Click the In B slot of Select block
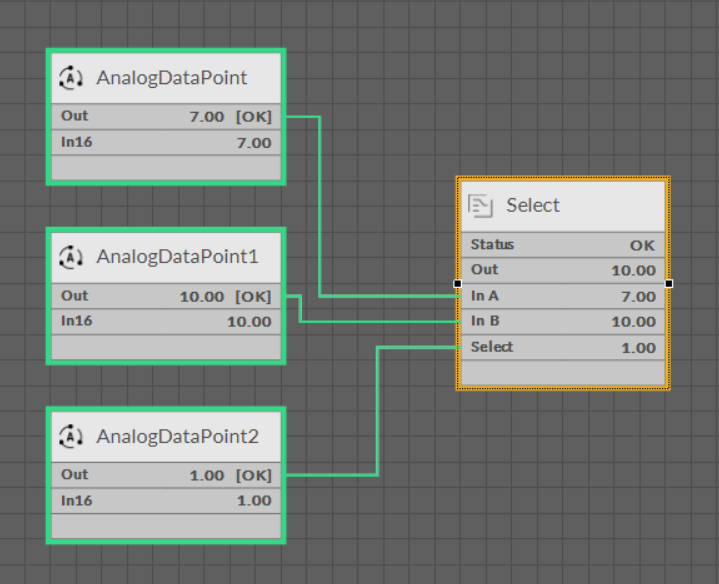This screenshot has height=584, width=719. [562, 322]
